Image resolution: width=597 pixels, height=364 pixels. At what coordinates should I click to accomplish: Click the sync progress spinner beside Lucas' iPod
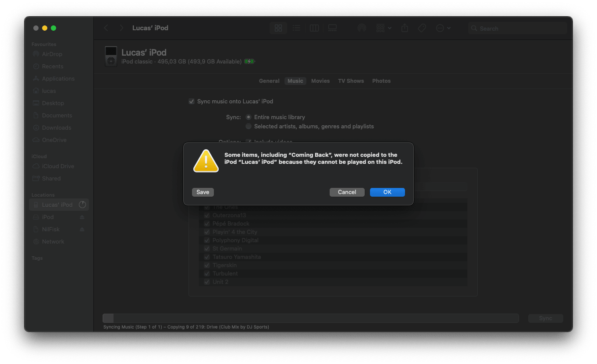pyautogui.click(x=82, y=205)
